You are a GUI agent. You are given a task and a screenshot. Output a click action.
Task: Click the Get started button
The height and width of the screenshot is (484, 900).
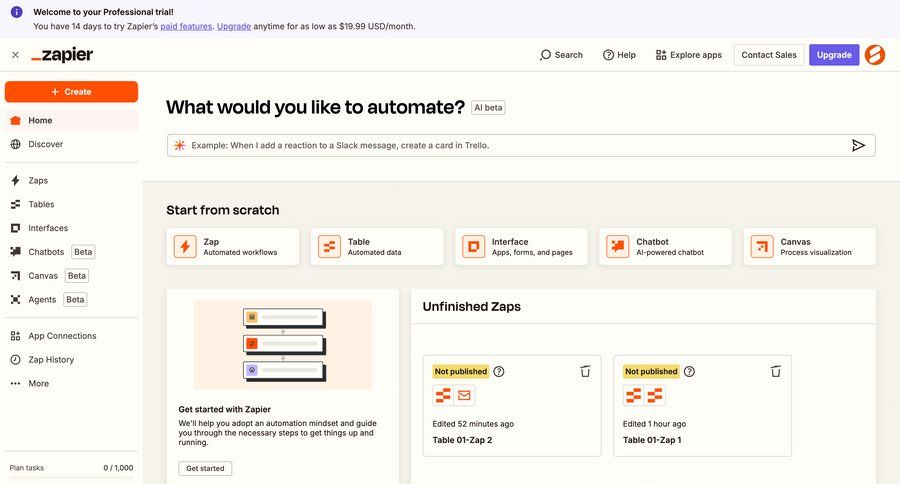(205, 468)
